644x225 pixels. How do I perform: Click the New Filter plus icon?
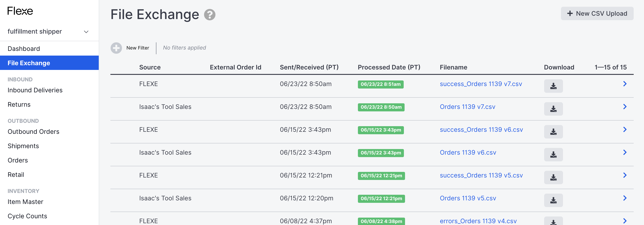116,48
